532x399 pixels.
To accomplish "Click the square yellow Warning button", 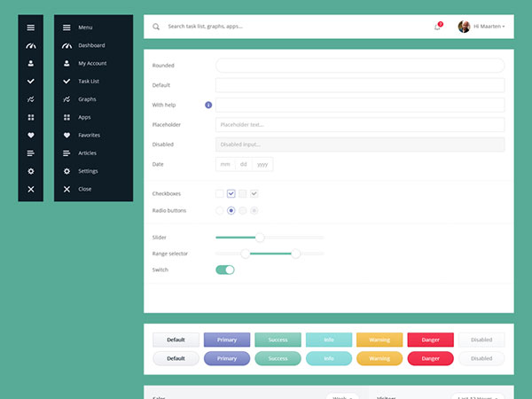I will click(x=379, y=340).
